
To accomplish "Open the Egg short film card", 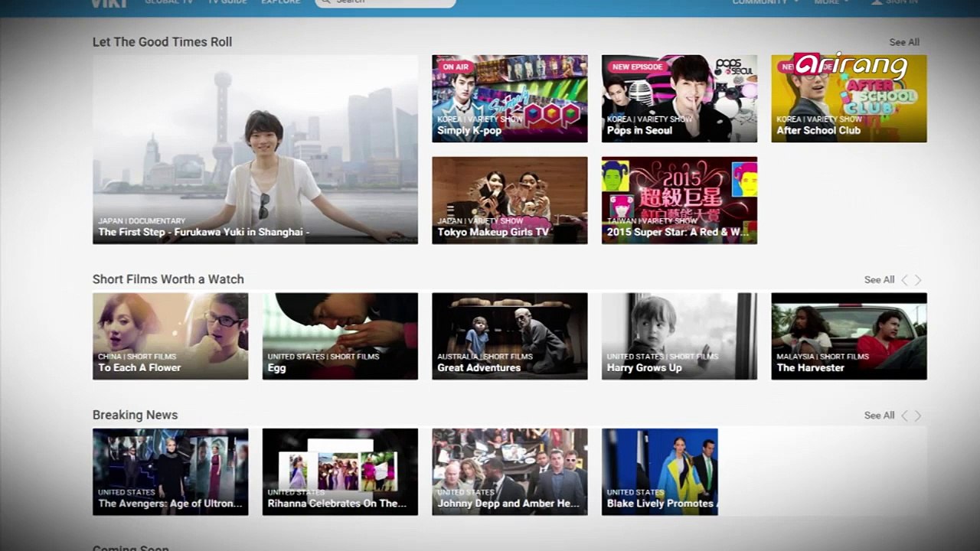I will [340, 336].
